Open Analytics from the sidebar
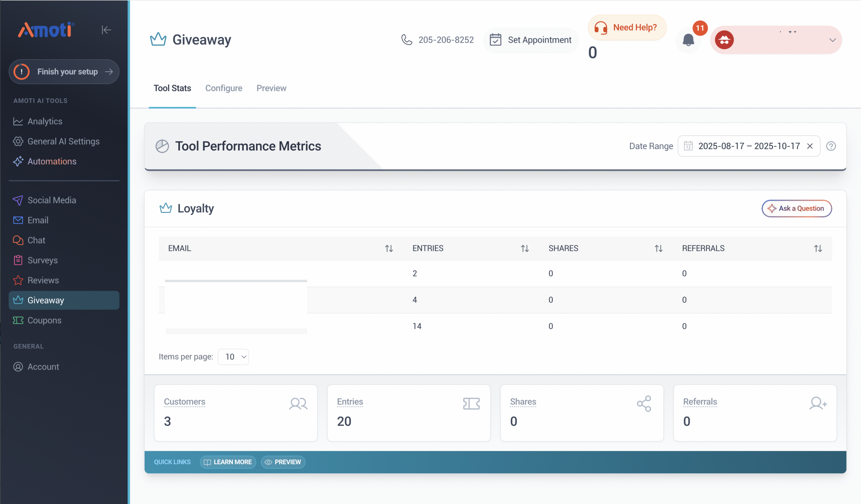 [x=45, y=121]
